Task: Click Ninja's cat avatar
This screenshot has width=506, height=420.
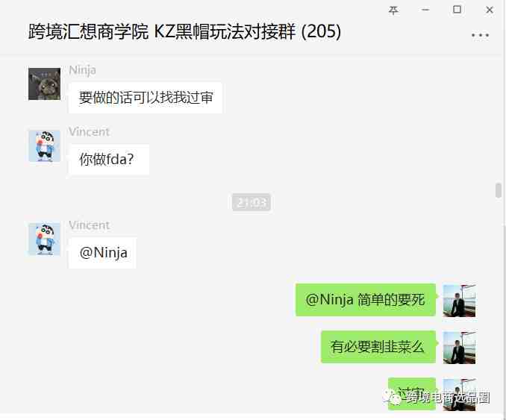Action: pos(44,84)
